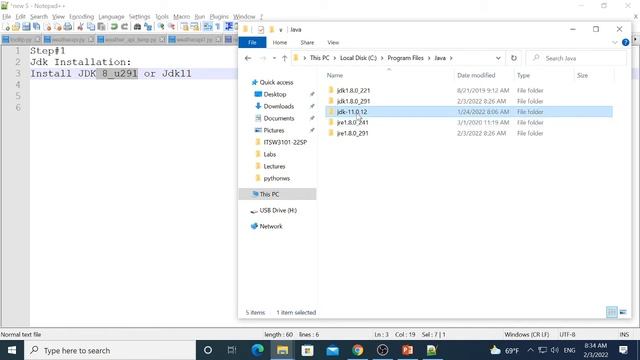Image resolution: width=640 pixels, height=360 pixels.
Task: Expand chevron after This PC breadcrumb
Action: point(334,58)
